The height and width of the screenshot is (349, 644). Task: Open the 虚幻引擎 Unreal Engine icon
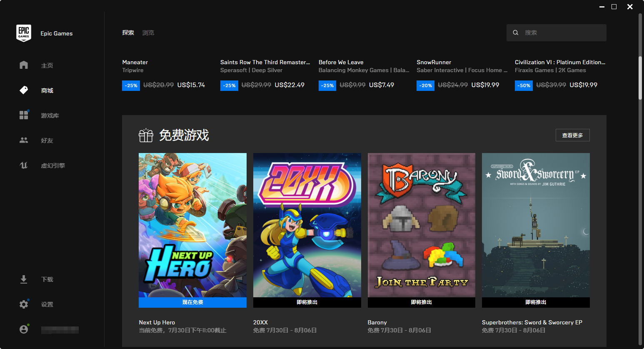click(x=24, y=165)
